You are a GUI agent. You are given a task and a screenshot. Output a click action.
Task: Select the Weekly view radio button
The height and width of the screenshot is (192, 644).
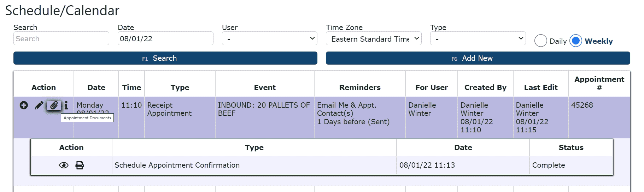[x=576, y=41]
